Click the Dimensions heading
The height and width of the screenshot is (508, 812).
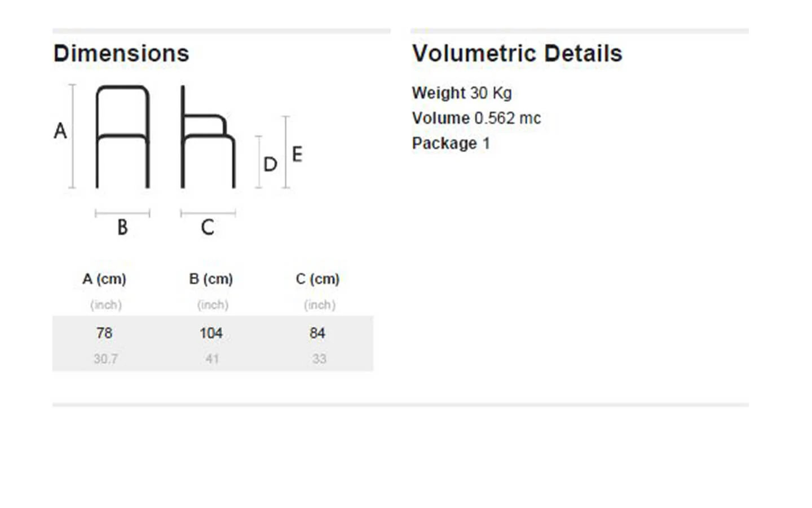121,54
